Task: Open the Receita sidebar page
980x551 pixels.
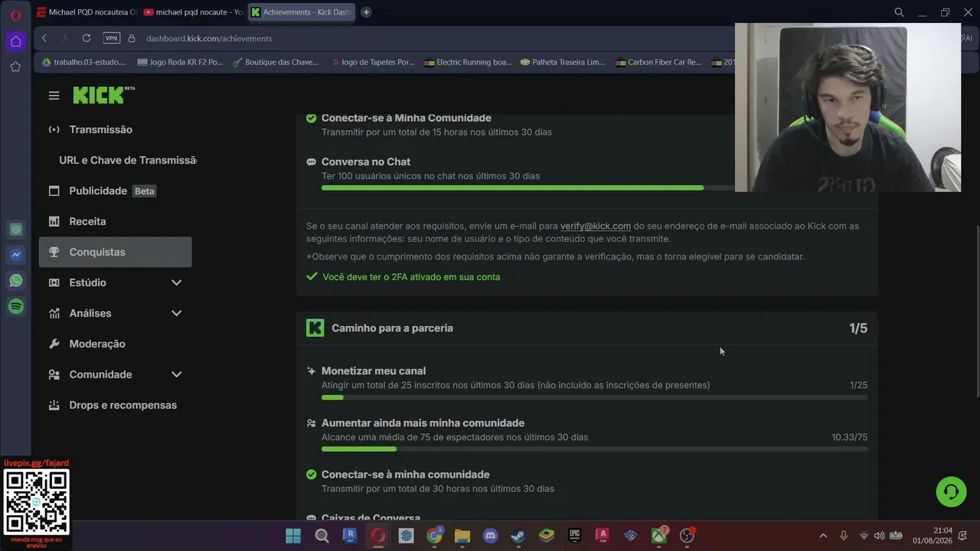Action: pos(115,221)
